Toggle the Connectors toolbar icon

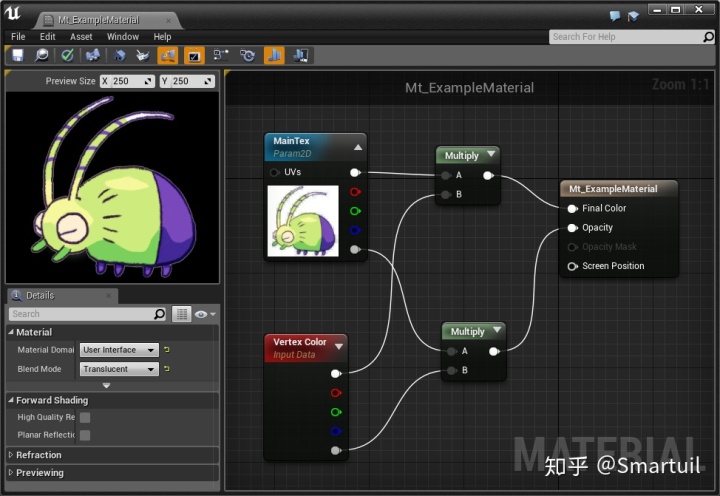(168, 56)
